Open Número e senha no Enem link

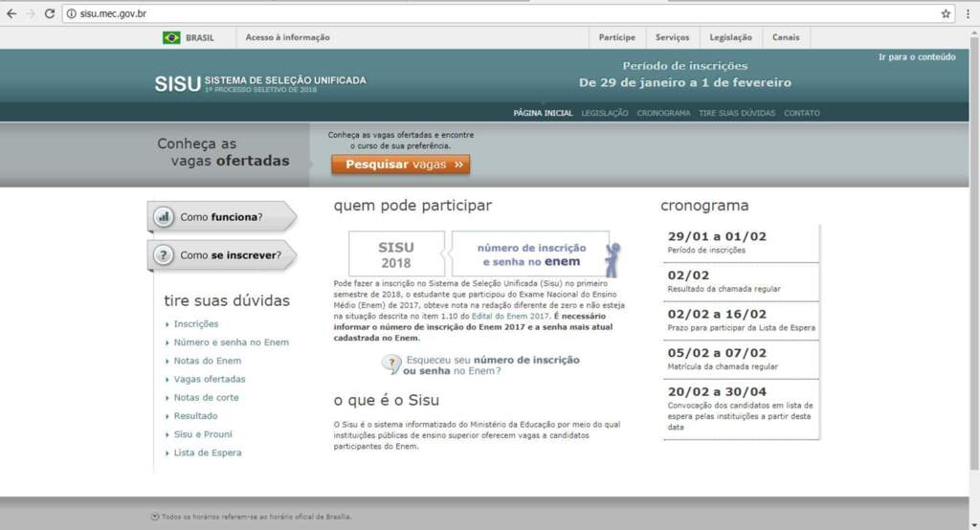[x=232, y=342]
